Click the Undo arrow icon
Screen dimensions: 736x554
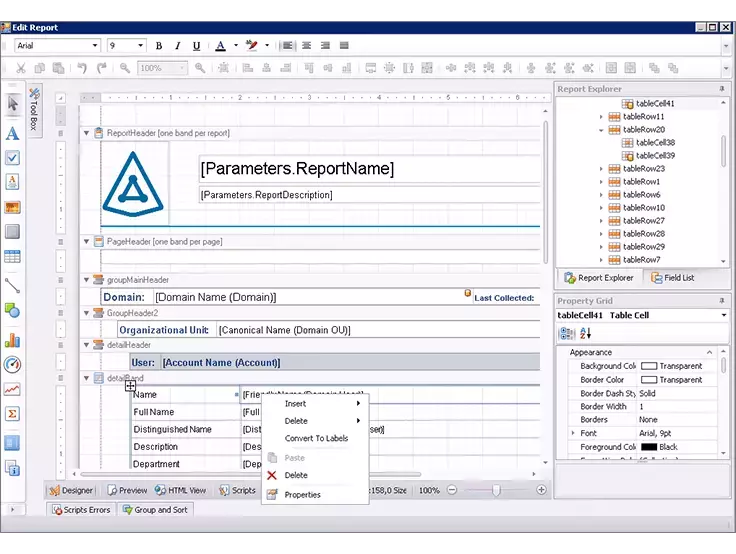click(x=82, y=68)
